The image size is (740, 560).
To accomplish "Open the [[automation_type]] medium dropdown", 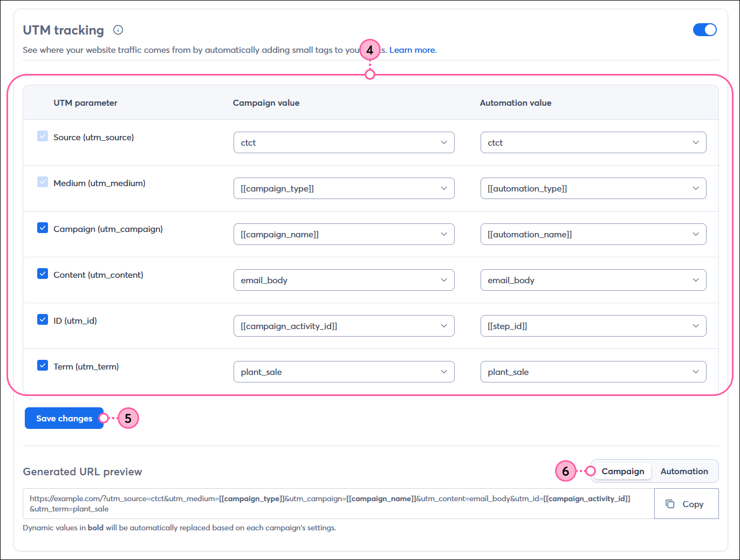I will (x=593, y=188).
